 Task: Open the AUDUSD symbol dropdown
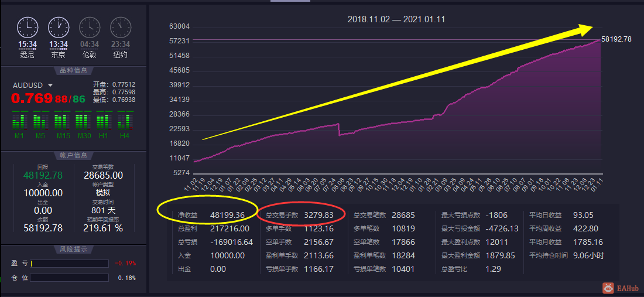pos(50,86)
